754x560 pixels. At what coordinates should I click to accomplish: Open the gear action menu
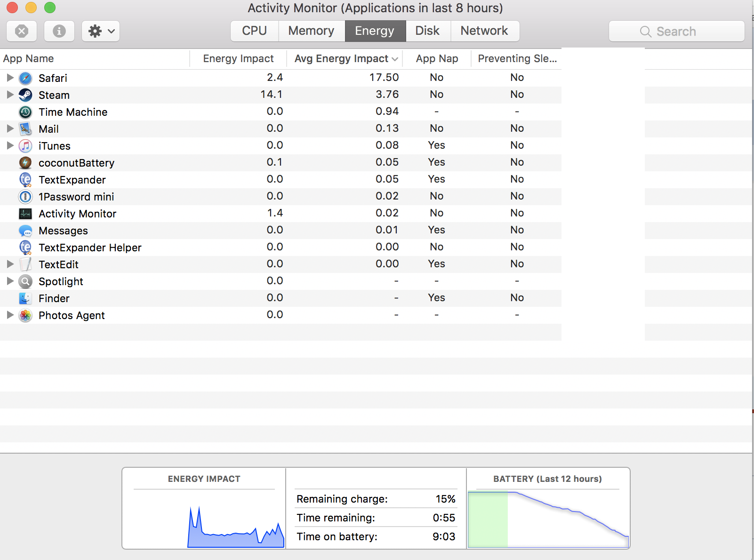point(101,31)
